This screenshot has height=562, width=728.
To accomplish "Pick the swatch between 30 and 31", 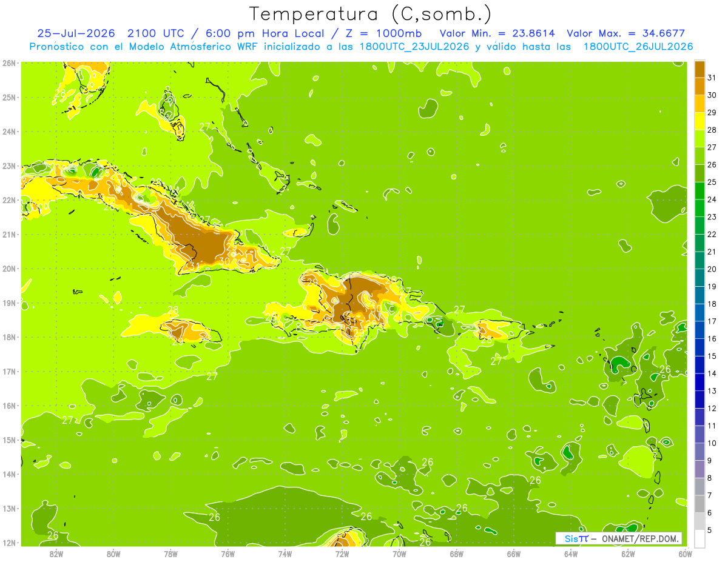I will (x=699, y=86).
